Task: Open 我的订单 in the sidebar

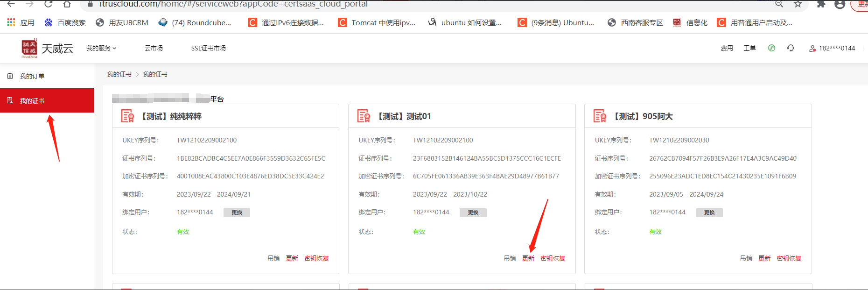Action: pyautogui.click(x=32, y=76)
